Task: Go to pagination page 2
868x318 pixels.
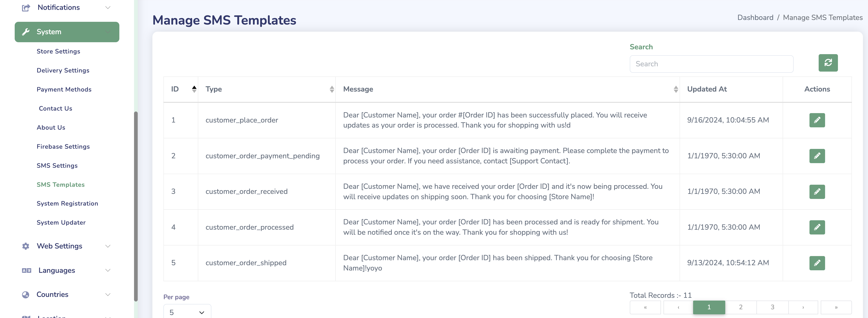Action: [741, 307]
